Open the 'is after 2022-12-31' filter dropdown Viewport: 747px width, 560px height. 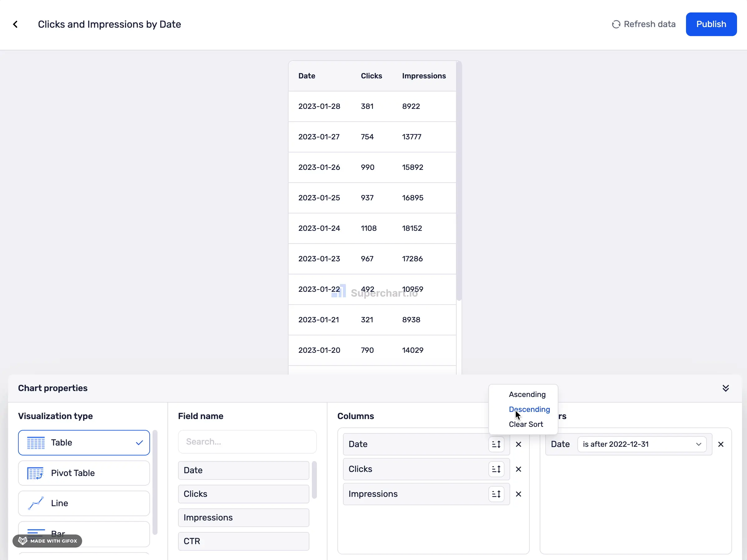pos(641,444)
